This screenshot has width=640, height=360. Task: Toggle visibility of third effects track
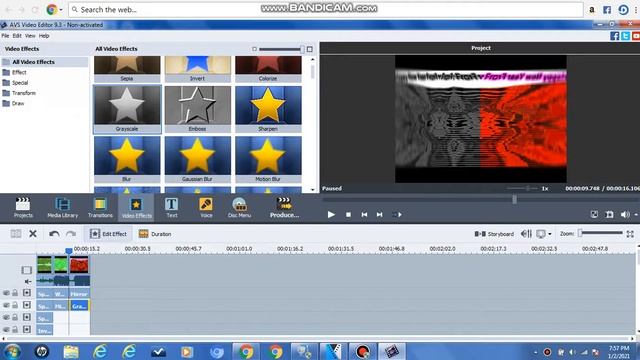click(6, 317)
